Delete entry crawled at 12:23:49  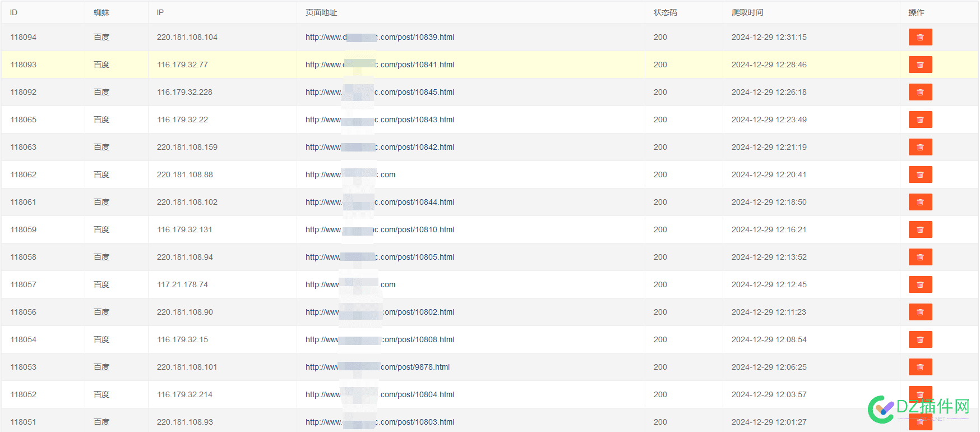click(x=920, y=120)
